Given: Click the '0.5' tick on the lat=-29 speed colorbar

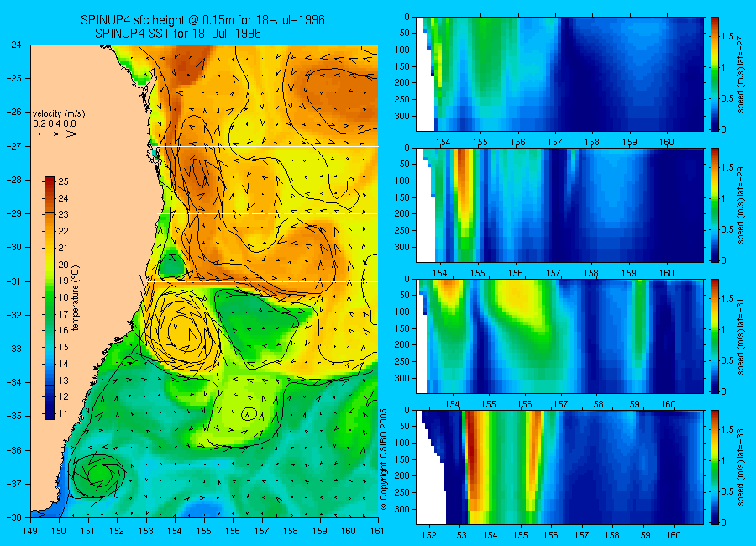Looking at the screenshot, I should [728, 229].
